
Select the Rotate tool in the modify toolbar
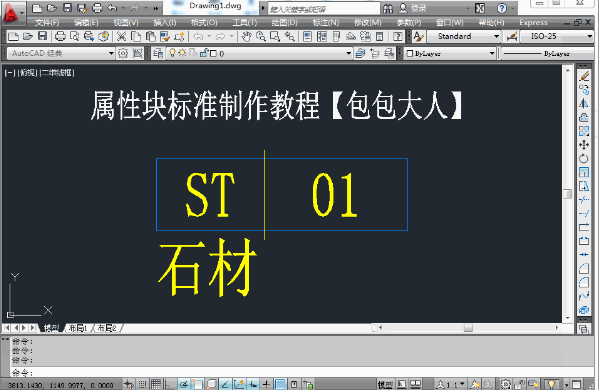[584, 158]
